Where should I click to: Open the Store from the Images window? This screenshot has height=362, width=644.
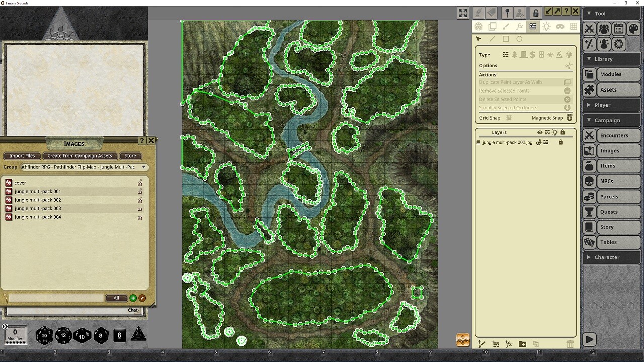[130, 156]
